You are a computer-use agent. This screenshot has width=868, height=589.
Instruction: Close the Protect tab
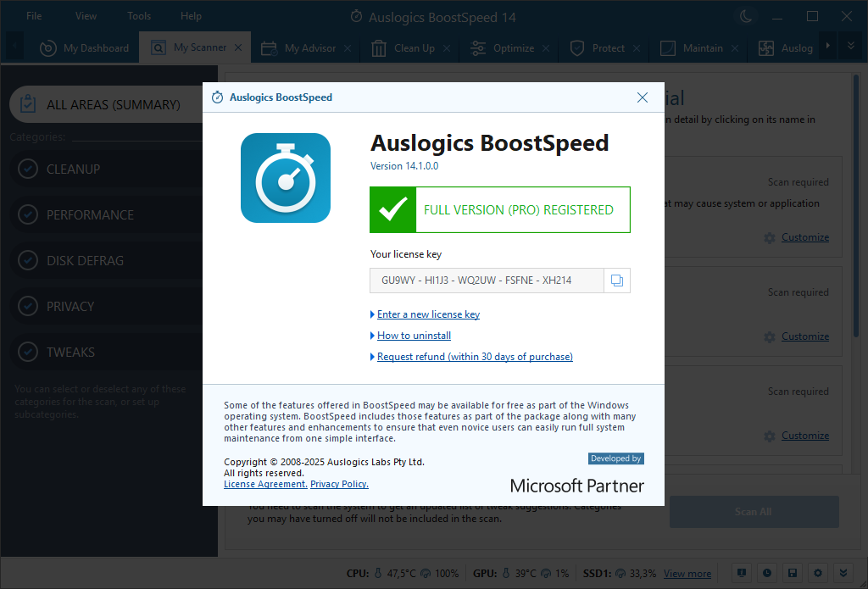(637, 48)
